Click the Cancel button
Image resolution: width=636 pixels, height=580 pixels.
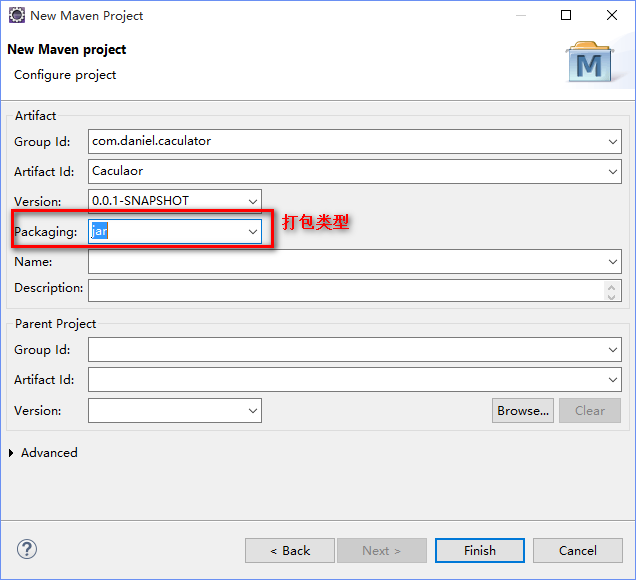point(578,550)
